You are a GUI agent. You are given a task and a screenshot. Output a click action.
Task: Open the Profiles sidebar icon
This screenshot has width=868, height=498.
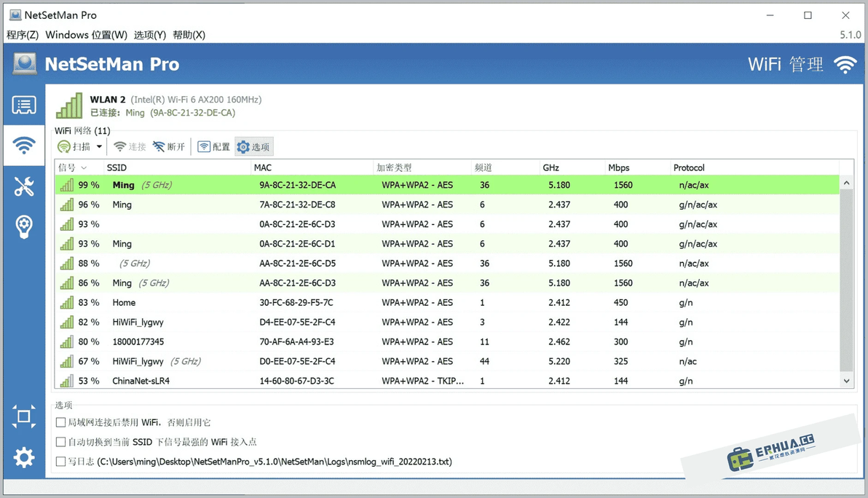(24, 105)
